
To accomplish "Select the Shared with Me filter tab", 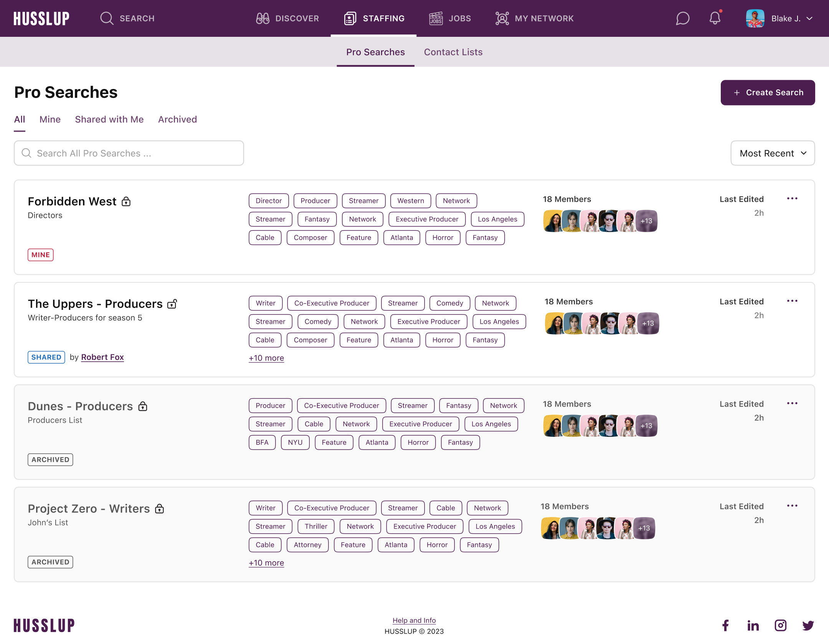I will tap(109, 119).
